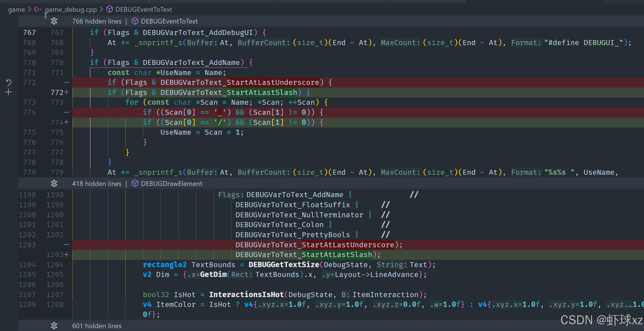Click the cube symbol icon in the breadcrumb
The width and height of the screenshot is (644, 331).
click(110, 10)
